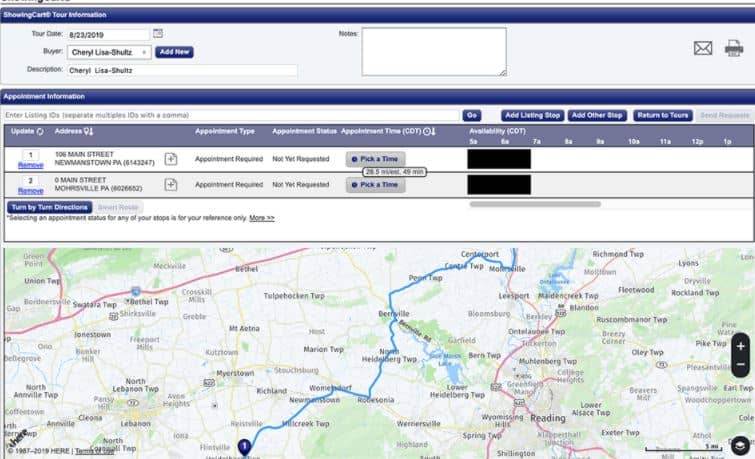The height and width of the screenshot is (459, 755).
Task: Open the map layers button
Action: pos(741,446)
